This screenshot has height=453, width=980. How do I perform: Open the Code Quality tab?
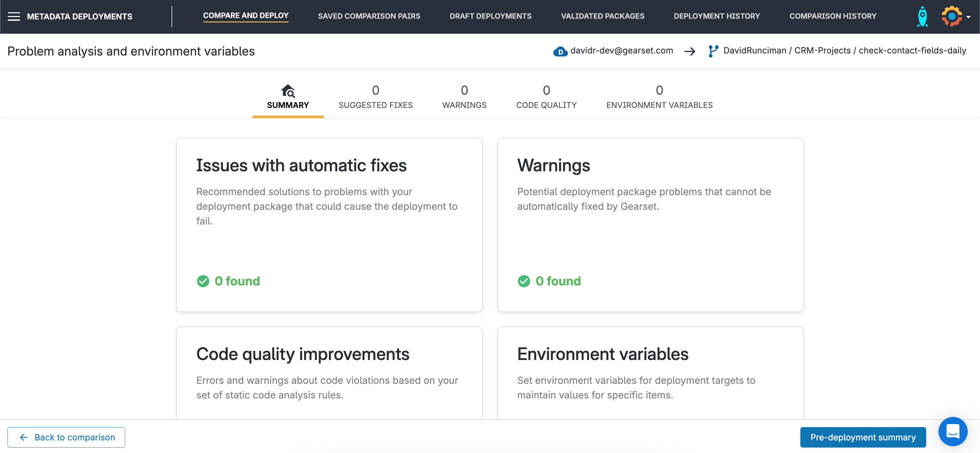[x=546, y=97]
